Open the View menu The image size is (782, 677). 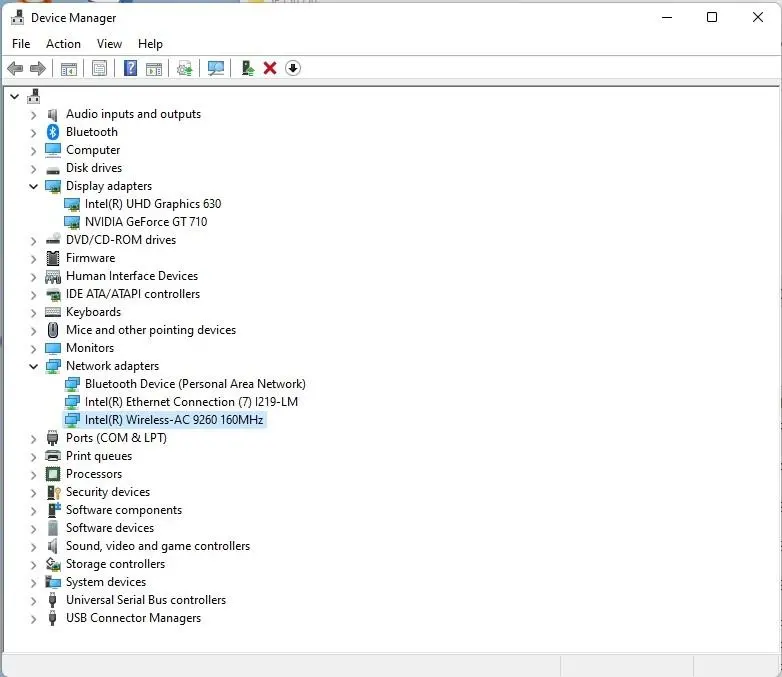point(109,44)
